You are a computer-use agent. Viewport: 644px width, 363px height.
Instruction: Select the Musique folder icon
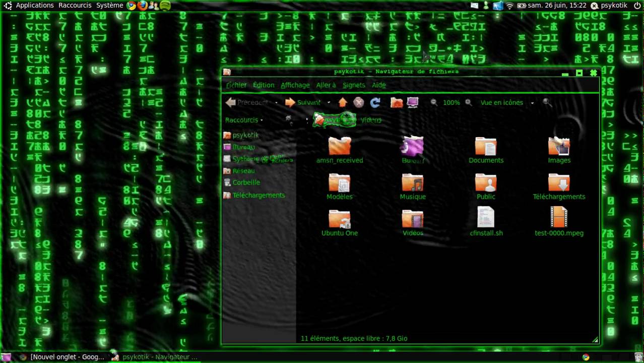[413, 183]
